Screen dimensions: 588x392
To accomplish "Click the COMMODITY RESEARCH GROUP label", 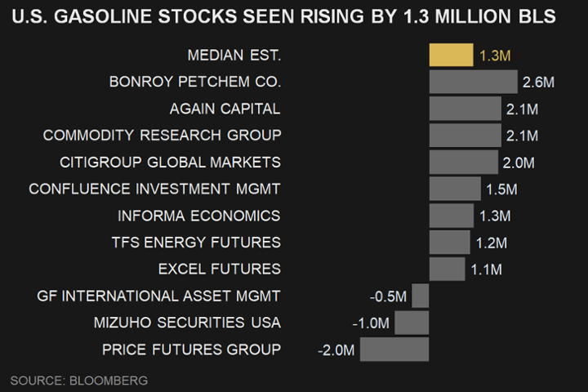I will click(x=162, y=136).
